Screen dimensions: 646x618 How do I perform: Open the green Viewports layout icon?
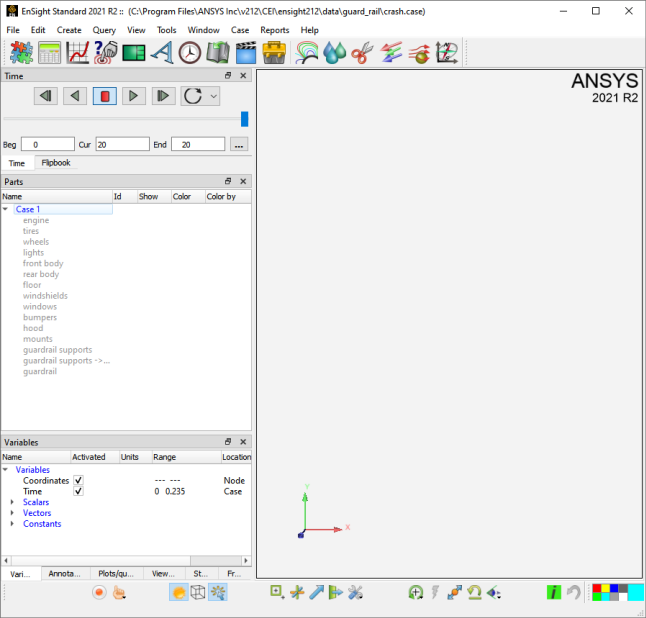133,53
